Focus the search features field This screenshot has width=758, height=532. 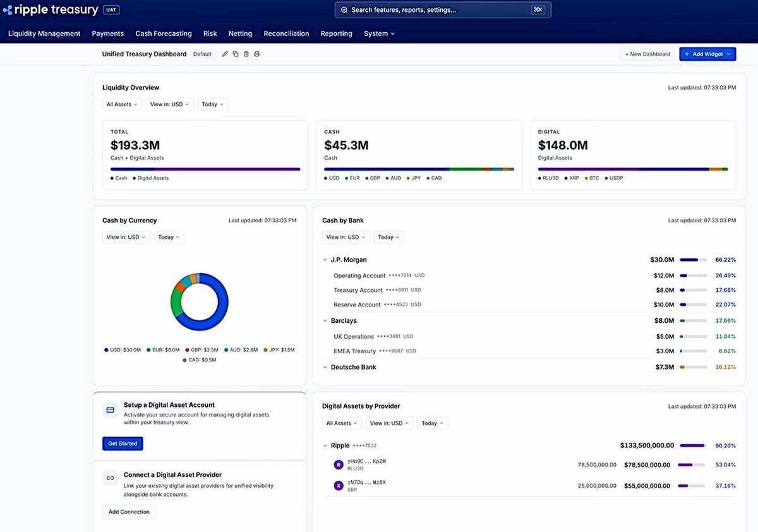coord(443,10)
